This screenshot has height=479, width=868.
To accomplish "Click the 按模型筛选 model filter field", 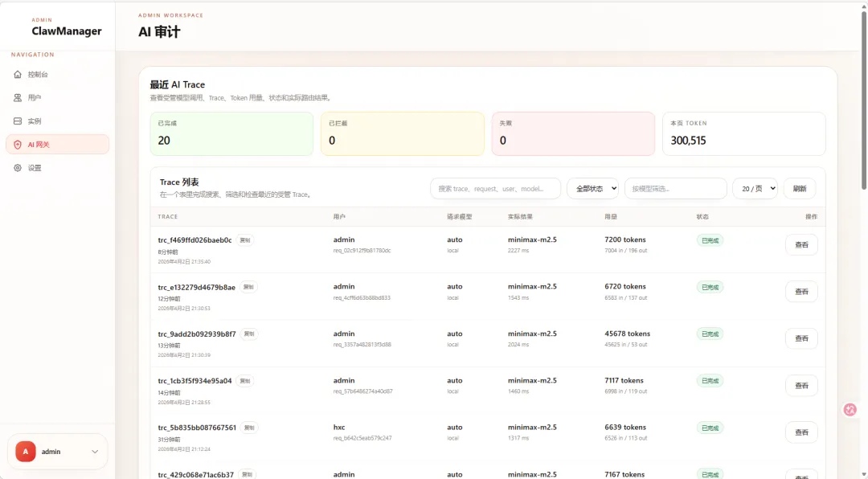I will [x=675, y=189].
